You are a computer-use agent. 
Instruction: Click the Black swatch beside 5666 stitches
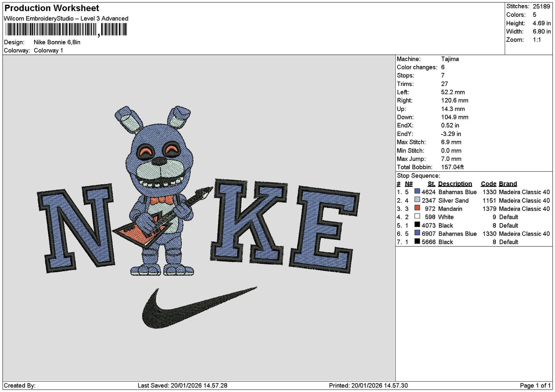(x=417, y=241)
